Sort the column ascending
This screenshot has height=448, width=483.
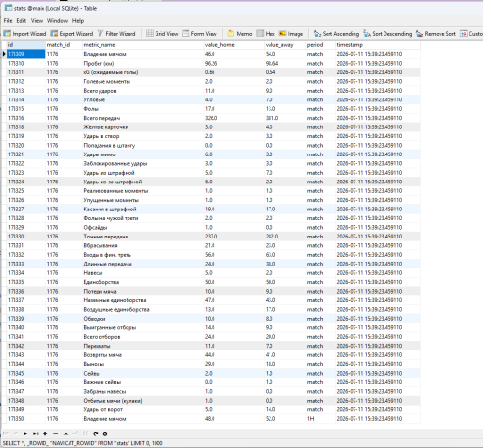tap(336, 34)
